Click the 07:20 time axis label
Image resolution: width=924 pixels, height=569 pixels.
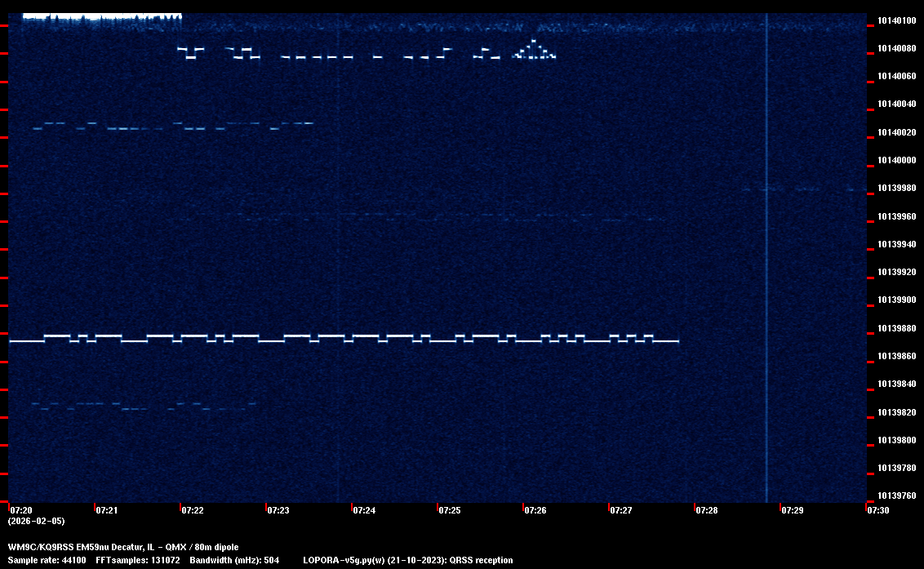point(20,510)
